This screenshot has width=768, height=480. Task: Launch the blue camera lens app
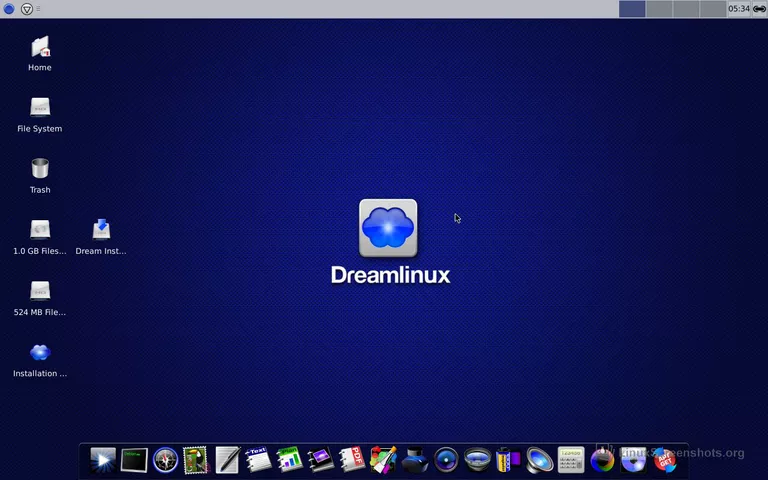446,460
